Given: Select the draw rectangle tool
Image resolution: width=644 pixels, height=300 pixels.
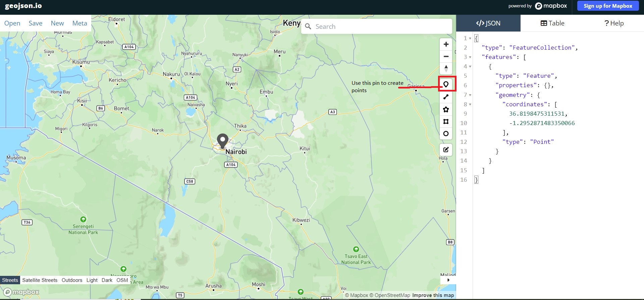Looking at the screenshot, I should click(x=446, y=122).
